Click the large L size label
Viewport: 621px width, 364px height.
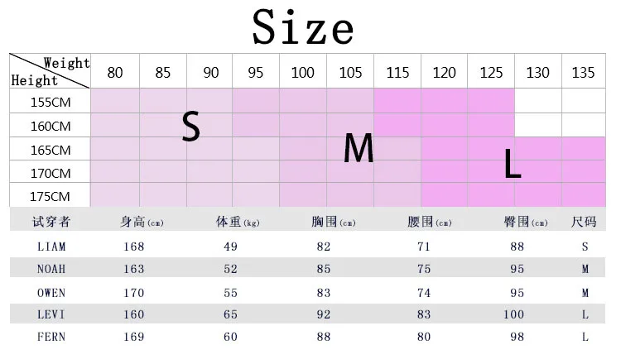513,164
